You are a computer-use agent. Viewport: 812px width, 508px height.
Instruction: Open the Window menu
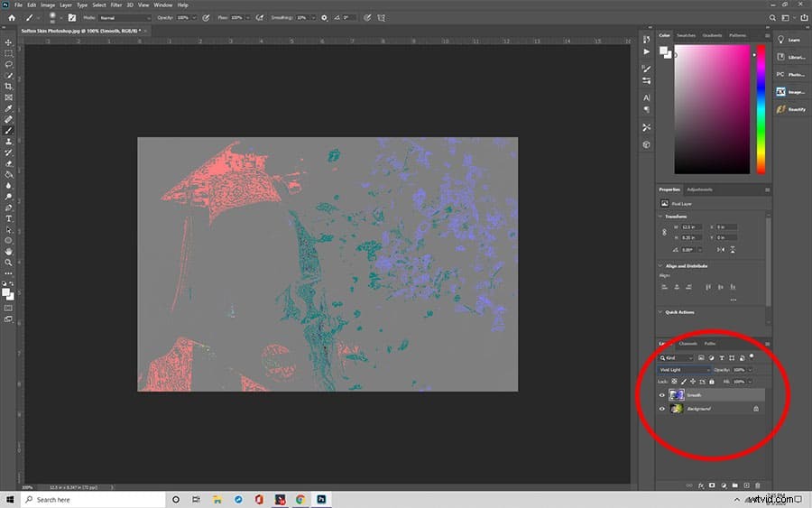163,5
